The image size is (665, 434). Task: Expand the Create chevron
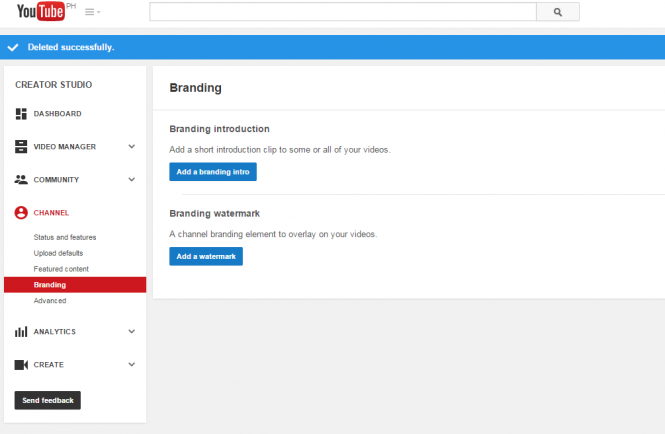point(132,364)
